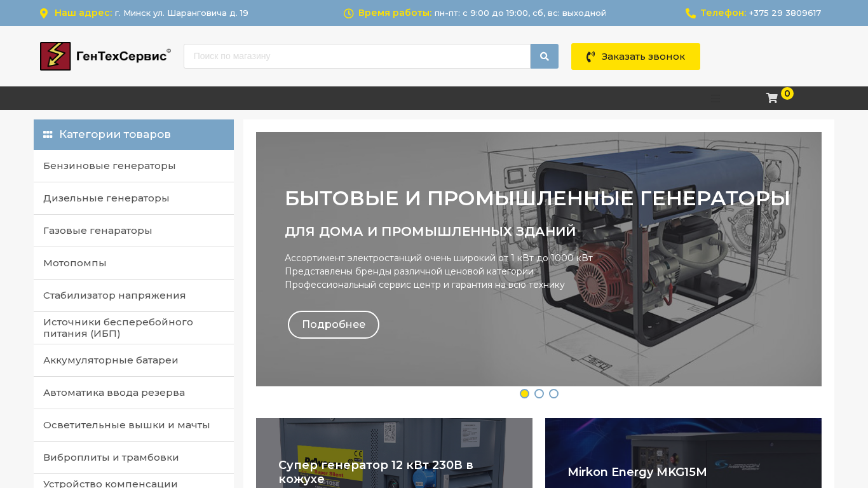Open Аккумуляторные батареи category
Screen dimensions: 868x488
[133, 360]
